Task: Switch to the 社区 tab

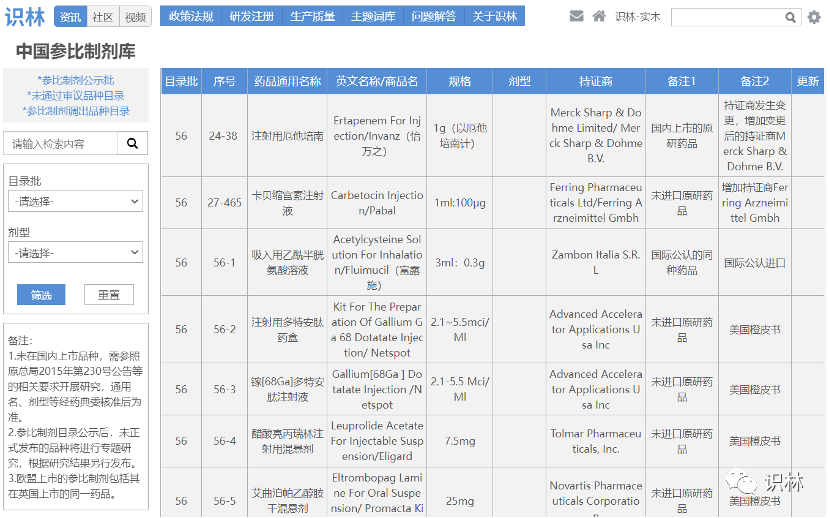Action: pyautogui.click(x=102, y=17)
